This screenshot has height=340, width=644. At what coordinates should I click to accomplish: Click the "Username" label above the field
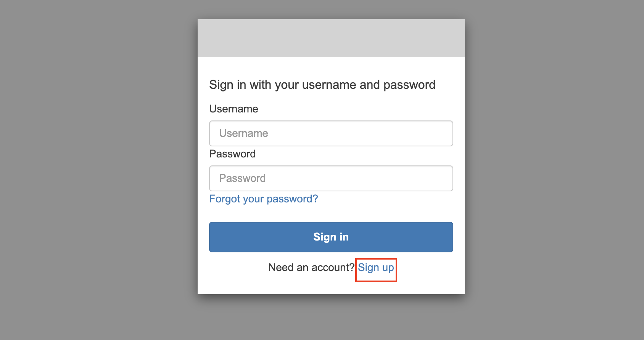[x=233, y=109]
